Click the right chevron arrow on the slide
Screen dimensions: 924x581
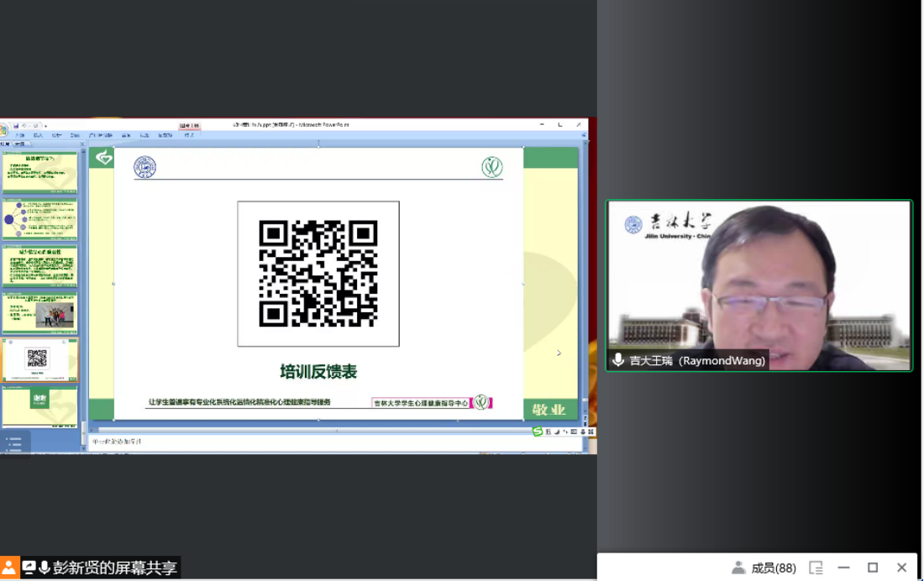pyautogui.click(x=559, y=353)
